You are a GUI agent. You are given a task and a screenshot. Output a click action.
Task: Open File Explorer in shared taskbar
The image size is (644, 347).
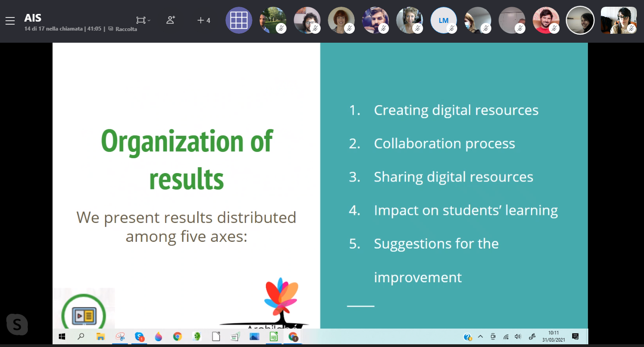(101, 336)
